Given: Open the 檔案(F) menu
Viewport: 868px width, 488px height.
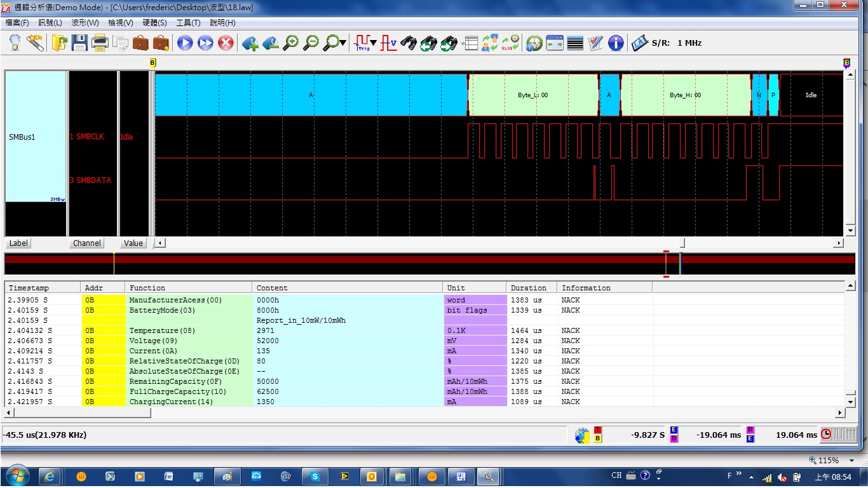Looking at the screenshot, I should pyautogui.click(x=17, y=23).
